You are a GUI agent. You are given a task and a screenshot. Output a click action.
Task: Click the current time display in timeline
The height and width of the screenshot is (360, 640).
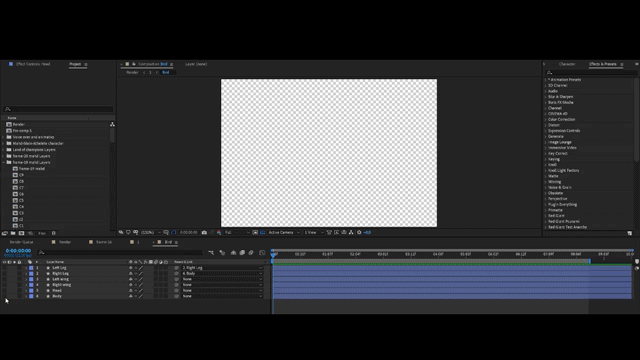tap(18, 251)
